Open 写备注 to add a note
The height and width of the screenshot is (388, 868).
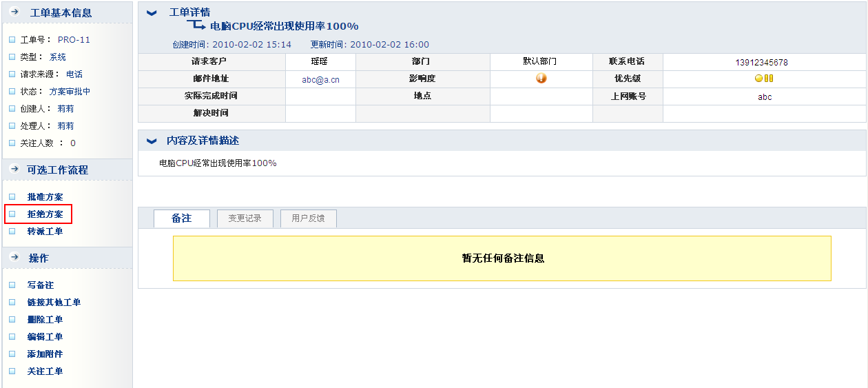[x=40, y=285]
